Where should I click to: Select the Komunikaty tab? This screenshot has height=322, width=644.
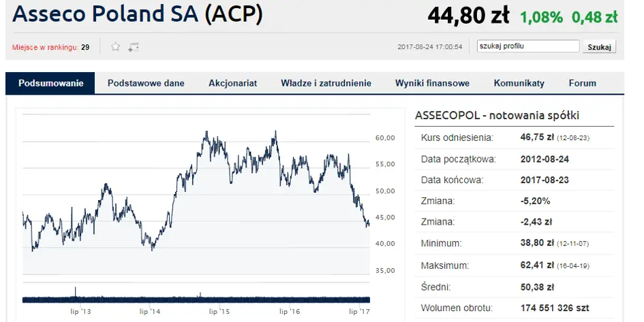pyautogui.click(x=519, y=84)
